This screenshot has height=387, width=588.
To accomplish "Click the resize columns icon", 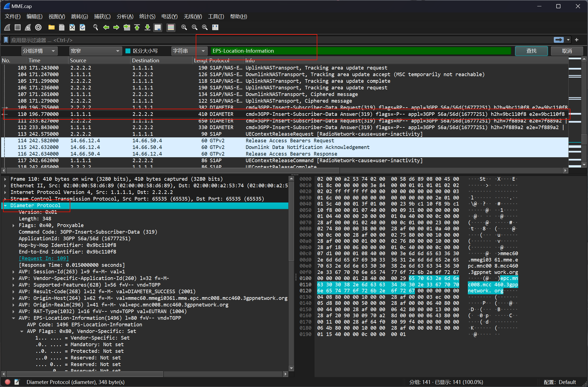I will 215,27.
